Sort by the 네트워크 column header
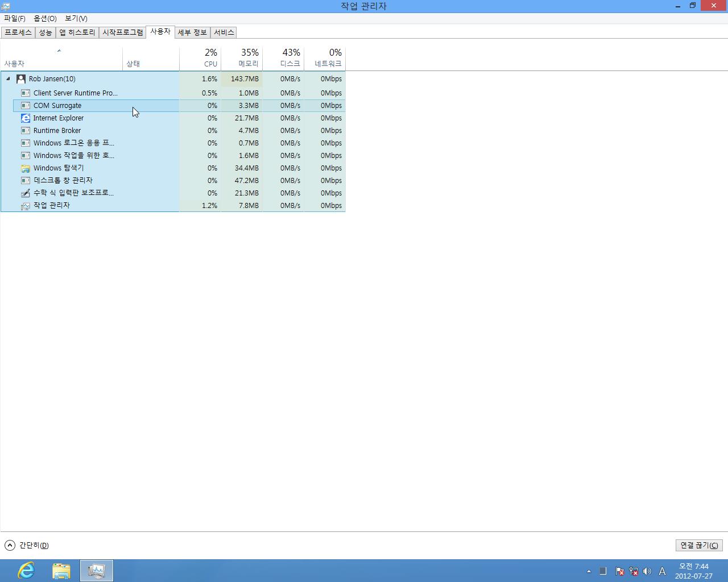The width and height of the screenshot is (728, 582). click(x=325, y=59)
